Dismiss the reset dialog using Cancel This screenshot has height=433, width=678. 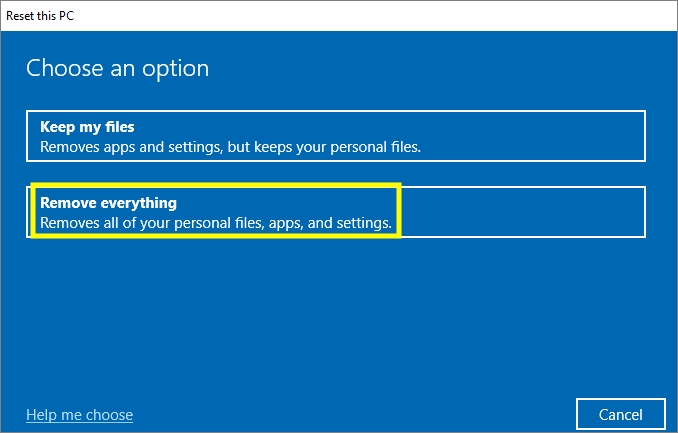tap(620, 414)
